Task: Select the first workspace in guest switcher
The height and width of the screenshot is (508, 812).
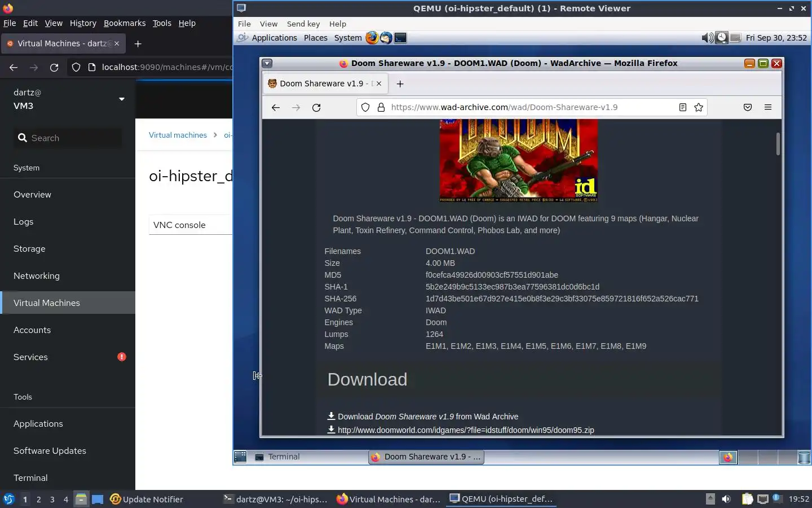Action: pos(728,457)
